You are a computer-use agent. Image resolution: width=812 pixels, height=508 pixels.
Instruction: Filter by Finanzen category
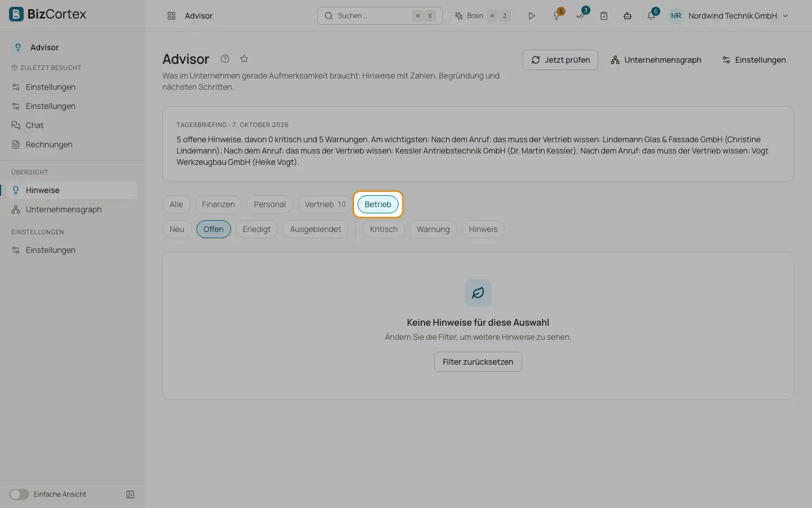coord(218,204)
